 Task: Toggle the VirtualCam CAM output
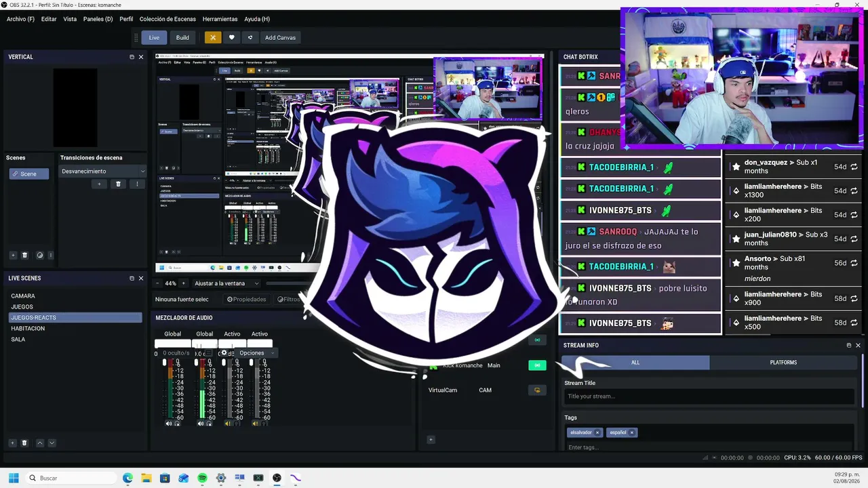click(x=537, y=390)
